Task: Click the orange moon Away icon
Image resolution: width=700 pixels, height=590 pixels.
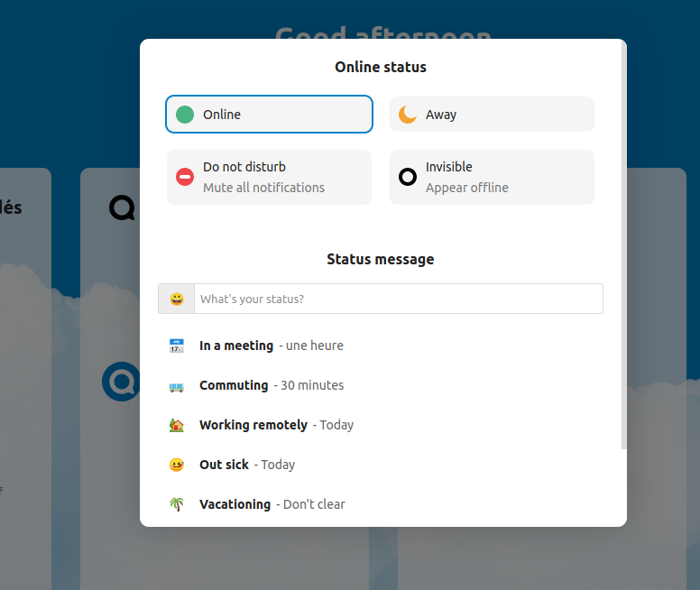Action: pos(408,115)
